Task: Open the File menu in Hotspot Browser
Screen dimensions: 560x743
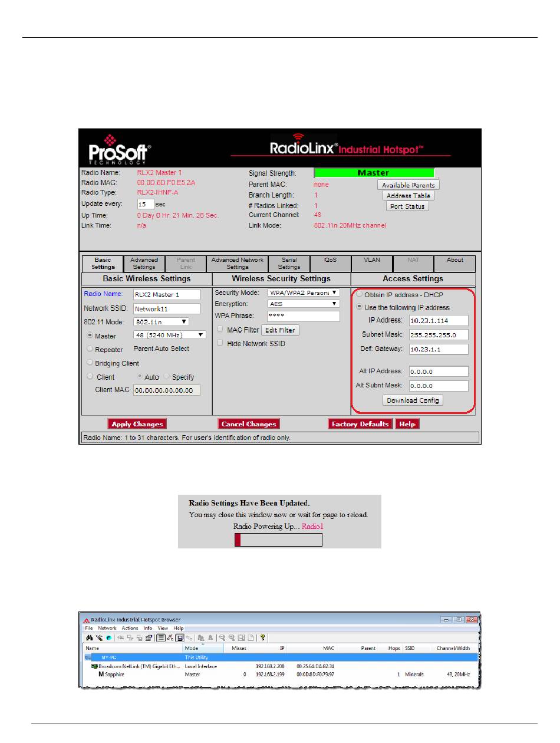Action: tap(89, 629)
